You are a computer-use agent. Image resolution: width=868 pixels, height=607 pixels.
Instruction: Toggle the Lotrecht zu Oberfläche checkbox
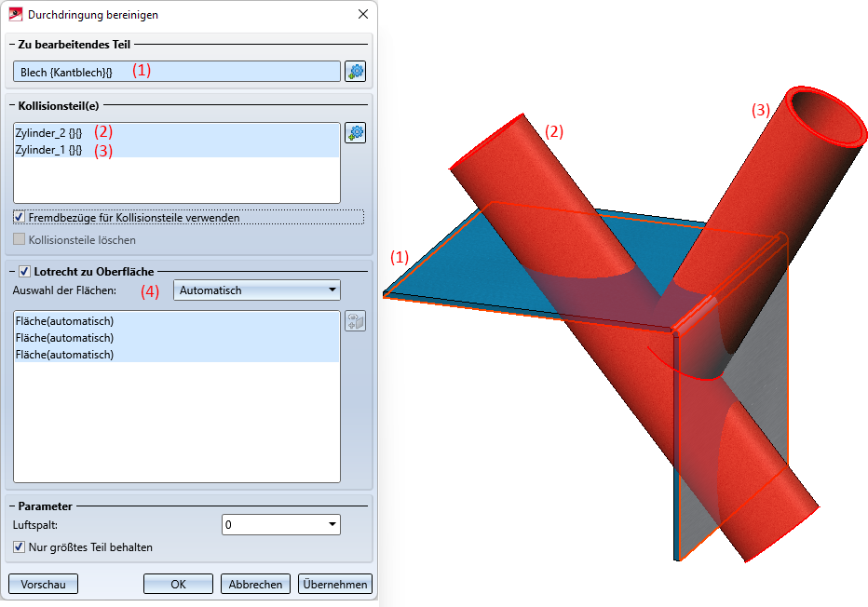point(24,271)
